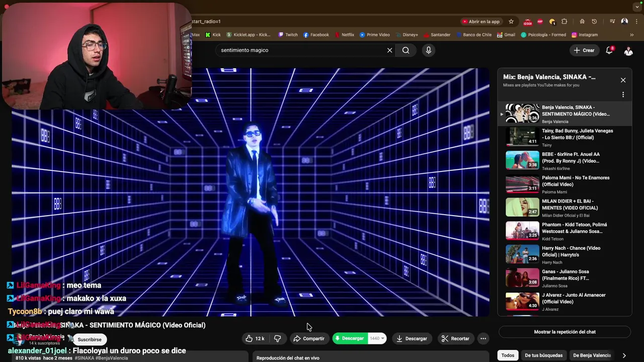This screenshot has width=644, height=362.
Task: Clear the search text with the X icon
Action: 389,50
